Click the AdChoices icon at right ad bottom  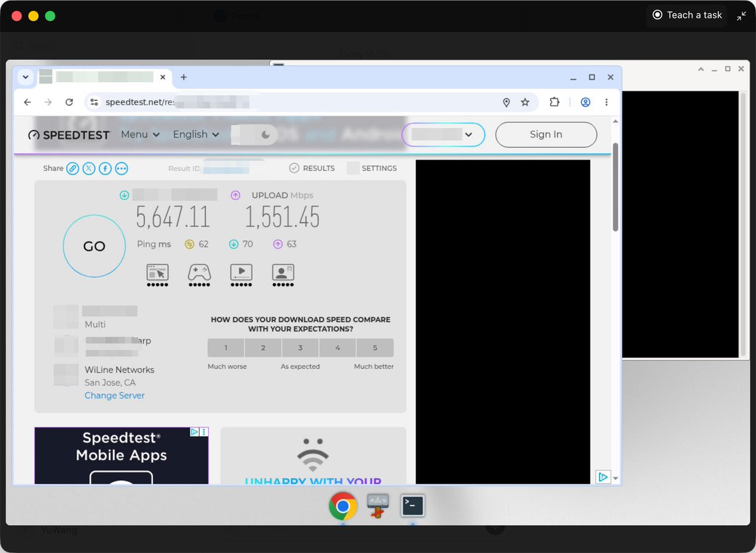point(603,477)
